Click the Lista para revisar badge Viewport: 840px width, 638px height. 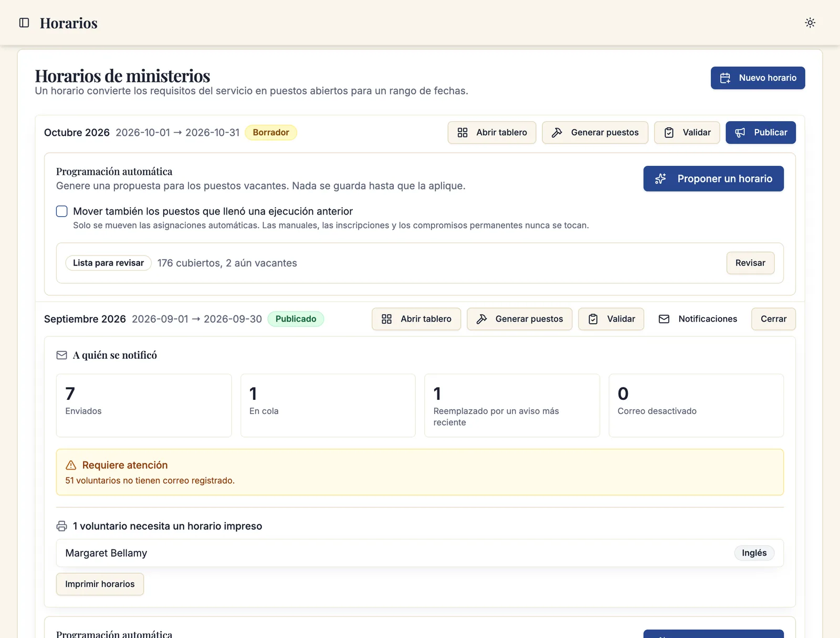coord(108,263)
